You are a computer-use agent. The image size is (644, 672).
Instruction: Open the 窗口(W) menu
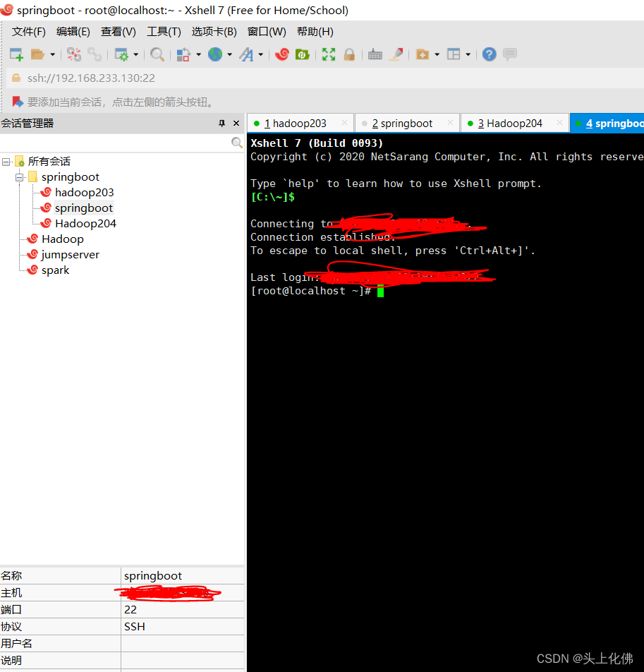267,32
